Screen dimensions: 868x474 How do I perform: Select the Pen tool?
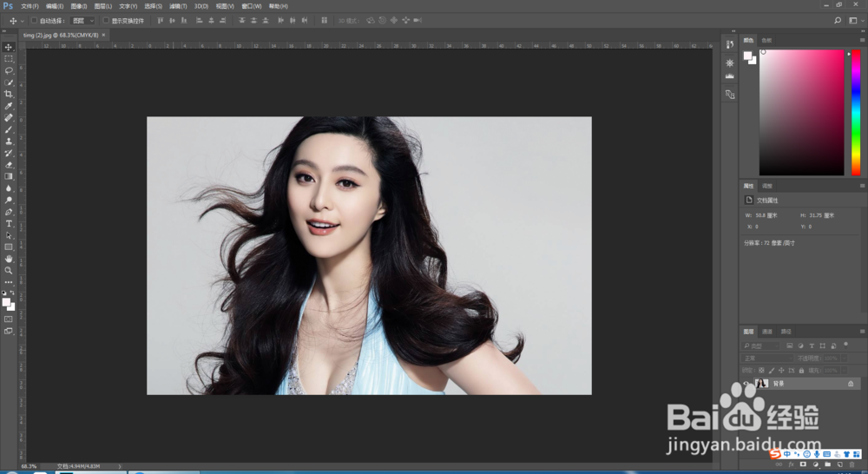coord(9,212)
